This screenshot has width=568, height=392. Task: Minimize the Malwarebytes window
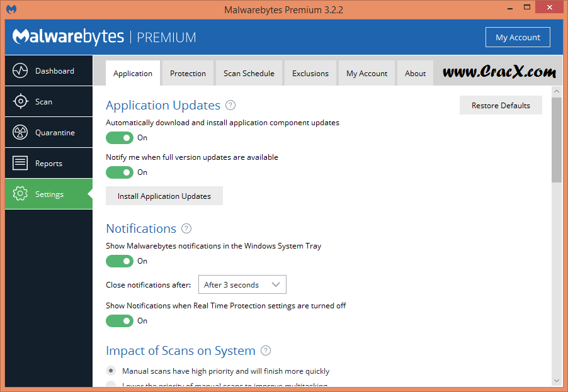511,8
